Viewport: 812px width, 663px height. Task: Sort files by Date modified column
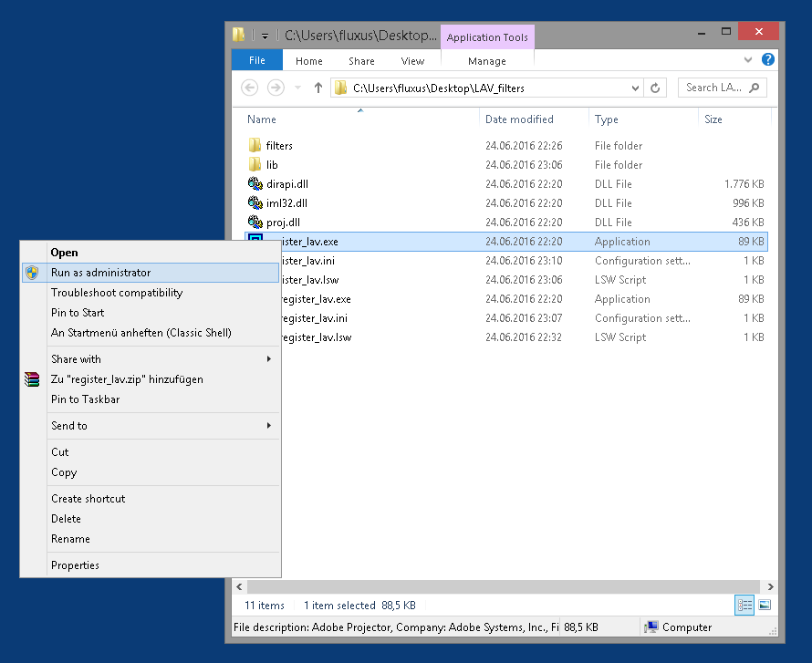click(519, 119)
